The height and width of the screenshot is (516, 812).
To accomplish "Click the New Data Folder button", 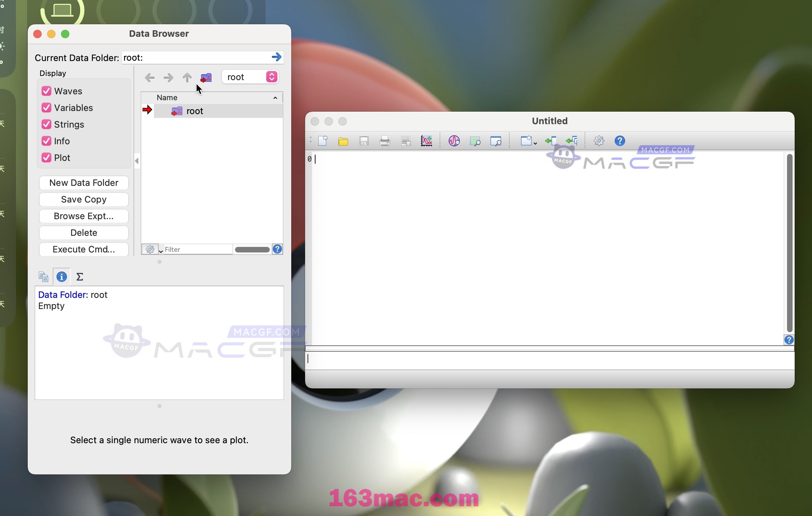I will (84, 182).
